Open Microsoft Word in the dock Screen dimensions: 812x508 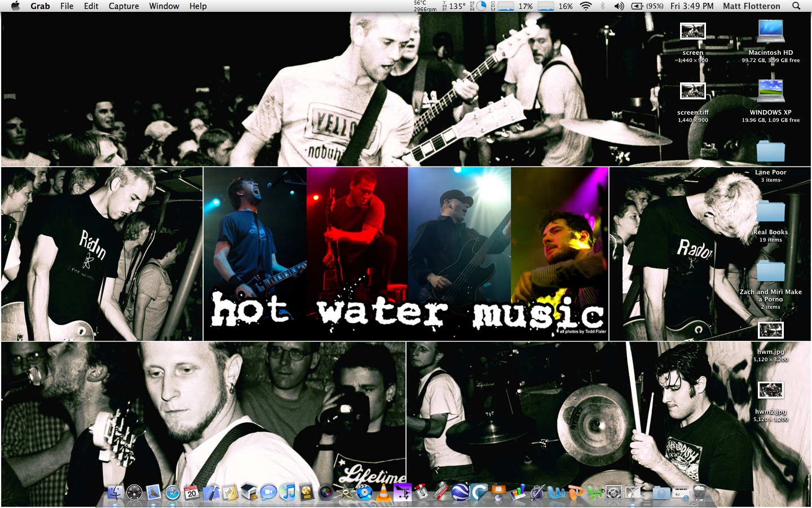(556, 493)
